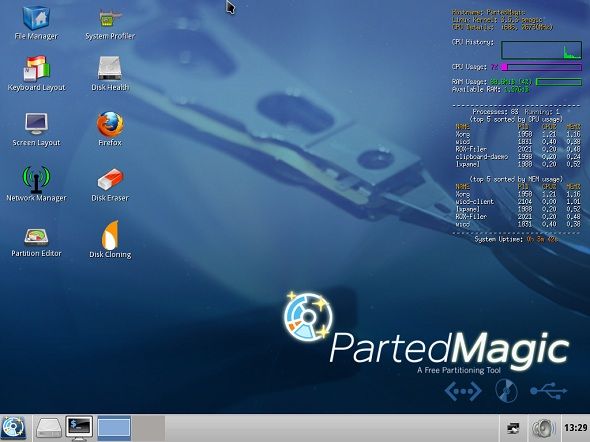
Task: Switch to the second workspace in pager
Action: [x=148, y=428]
